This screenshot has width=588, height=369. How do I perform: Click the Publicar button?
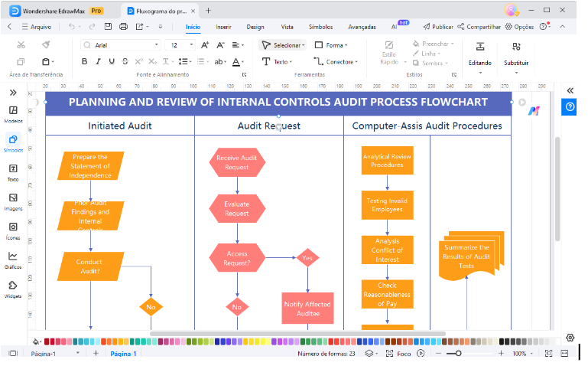[x=438, y=27]
